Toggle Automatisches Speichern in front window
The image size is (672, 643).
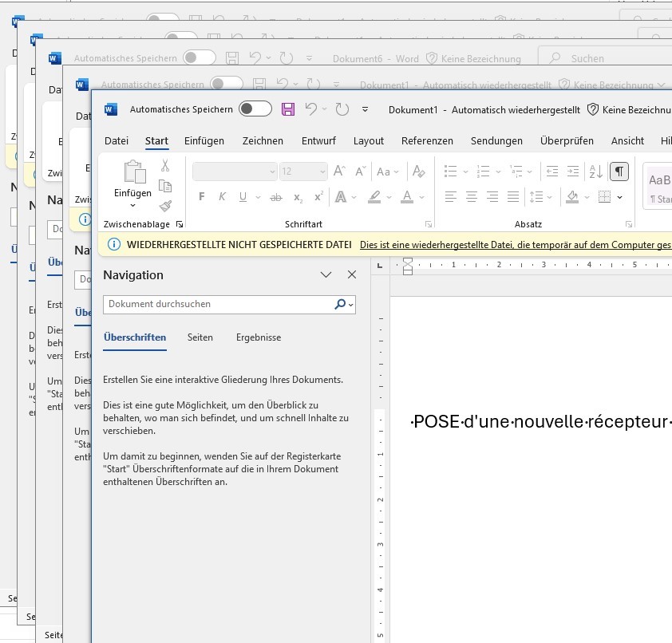[255, 108]
